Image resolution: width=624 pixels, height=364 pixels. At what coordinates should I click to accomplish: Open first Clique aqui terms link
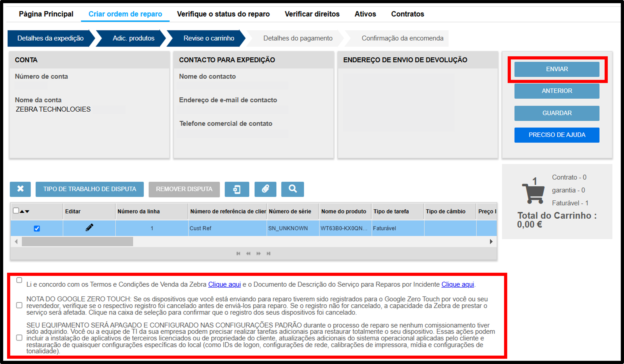coord(224,284)
